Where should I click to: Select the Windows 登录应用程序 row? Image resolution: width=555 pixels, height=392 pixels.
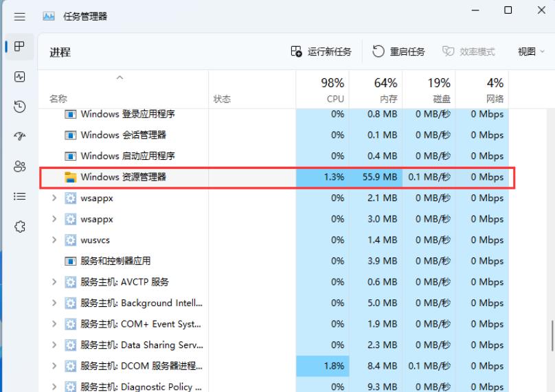point(273,114)
